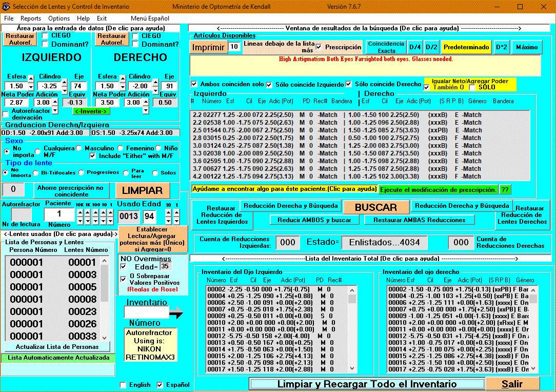The image size is (556, 392).
Task: Click the Imprimir button
Action: [x=208, y=47]
